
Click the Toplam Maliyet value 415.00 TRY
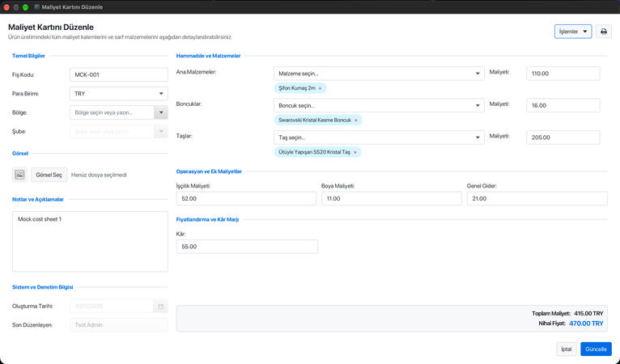pos(588,313)
